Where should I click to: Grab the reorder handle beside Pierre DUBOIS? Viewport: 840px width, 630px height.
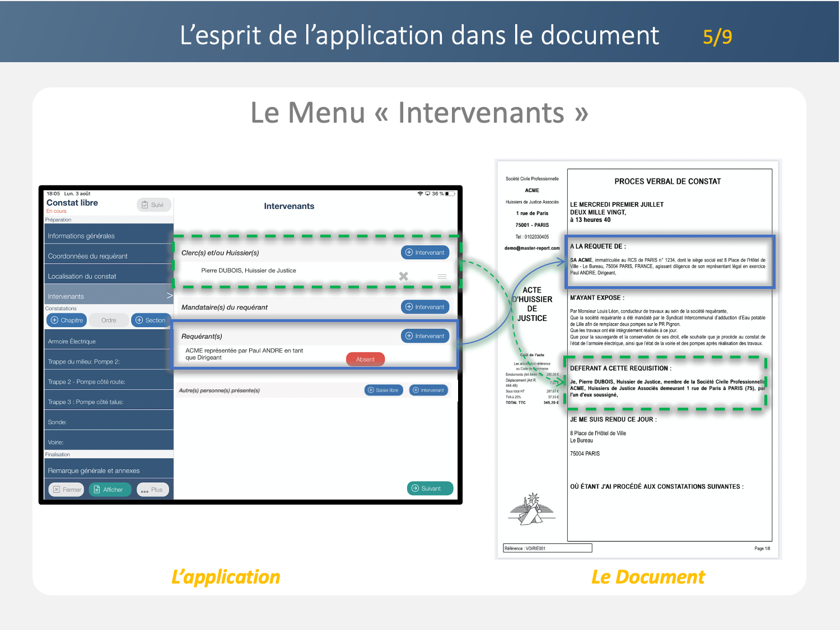pyautogui.click(x=442, y=277)
